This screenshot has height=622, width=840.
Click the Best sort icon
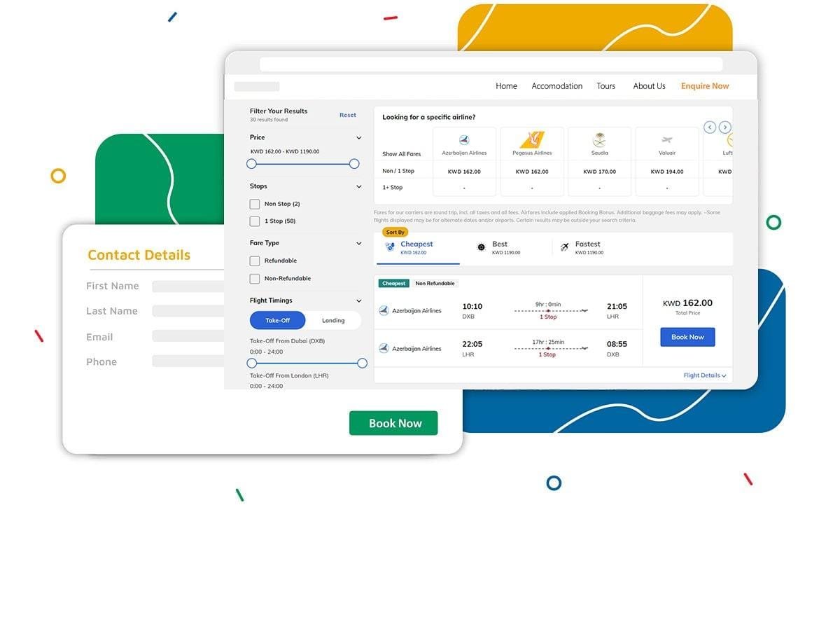481,247
